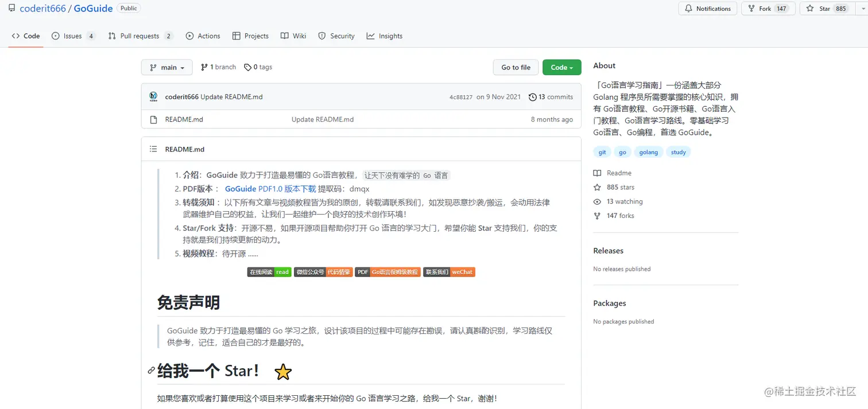This screenshot has width=868, height=409.
Task: Expand the green Code dropdown button
Action: pos(562,67)
